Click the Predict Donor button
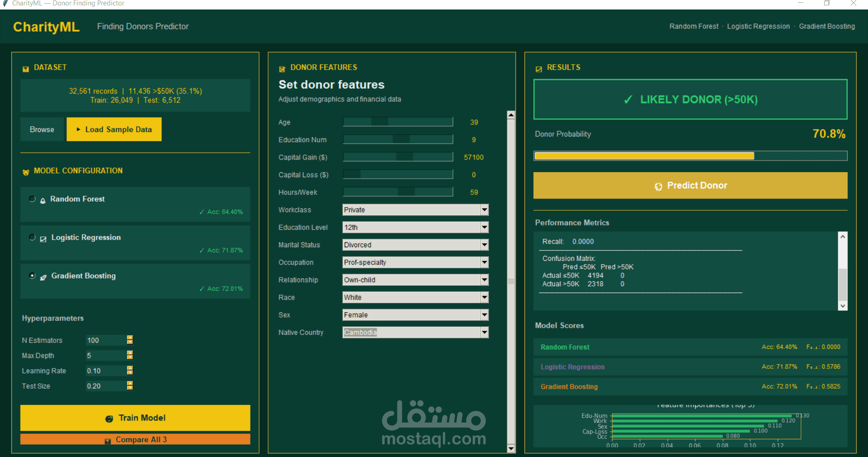 [690, 185]
